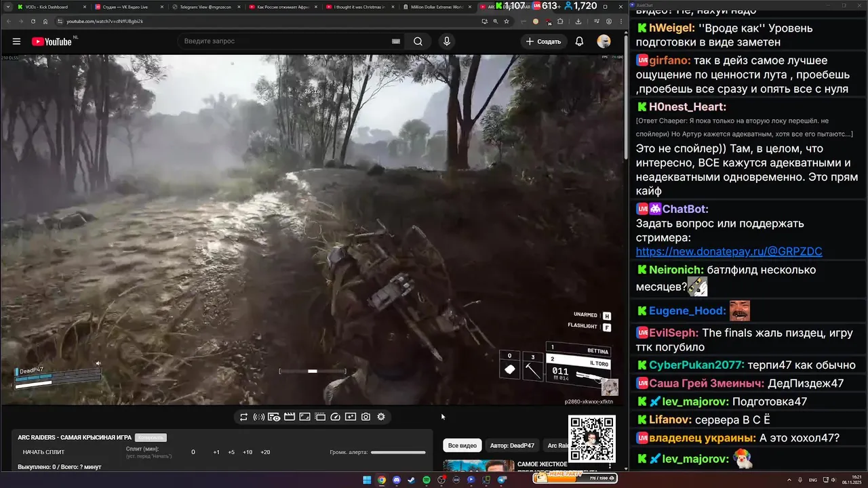Adjust the Громк. алерта volume slider
Viewport: 868px width, 488px height.
point(398,452)
